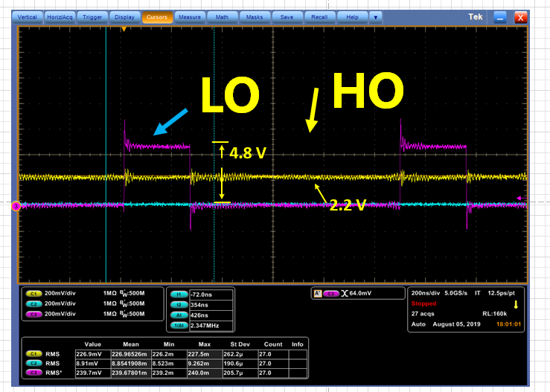Open the Horiz/Acq menu
The height and width of the screenshot is (392, 550).
click(x=60, y=17)
